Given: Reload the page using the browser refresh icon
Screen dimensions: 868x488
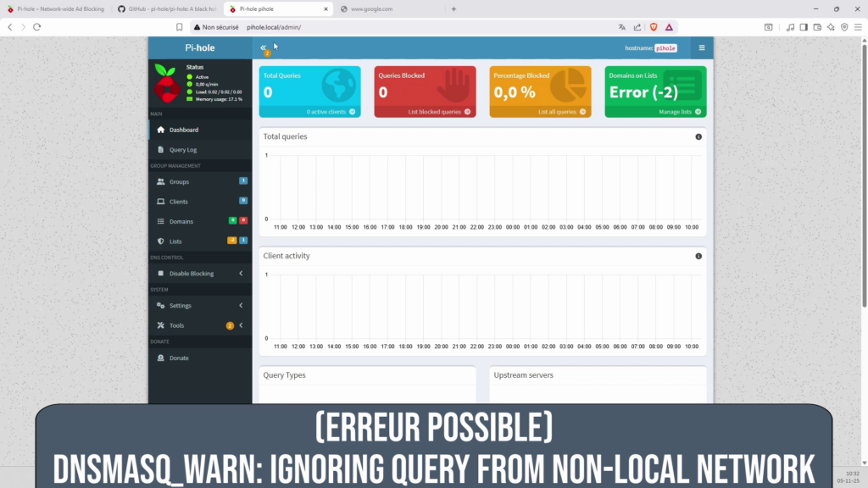Looking at the screenshot, I should tap(37, 27).
